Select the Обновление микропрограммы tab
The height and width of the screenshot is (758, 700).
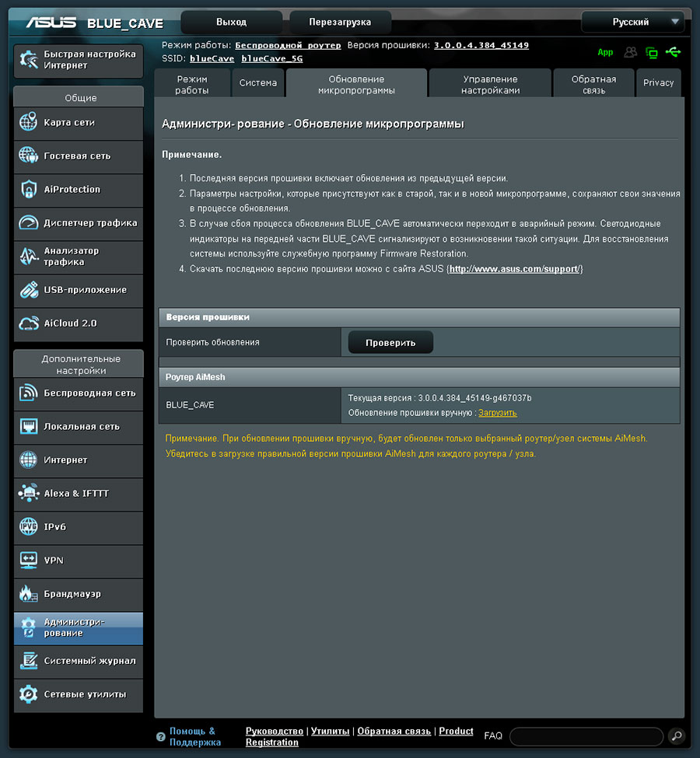(356, 85)
